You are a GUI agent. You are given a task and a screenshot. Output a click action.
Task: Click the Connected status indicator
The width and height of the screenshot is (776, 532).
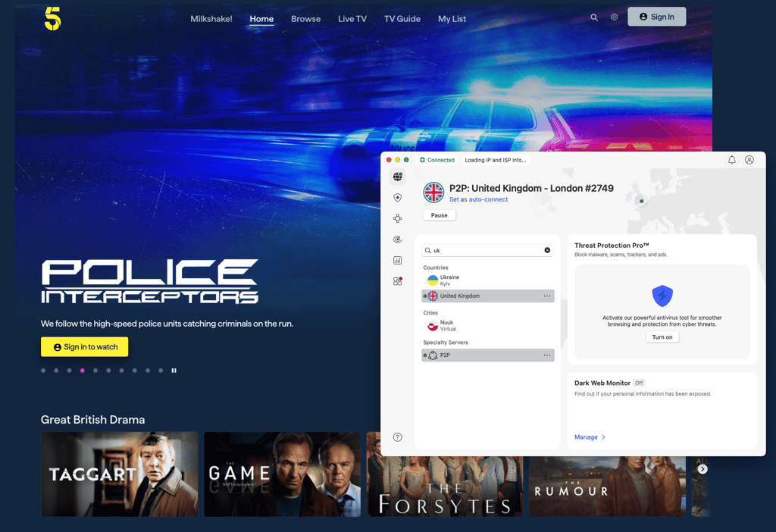point(436,160)
